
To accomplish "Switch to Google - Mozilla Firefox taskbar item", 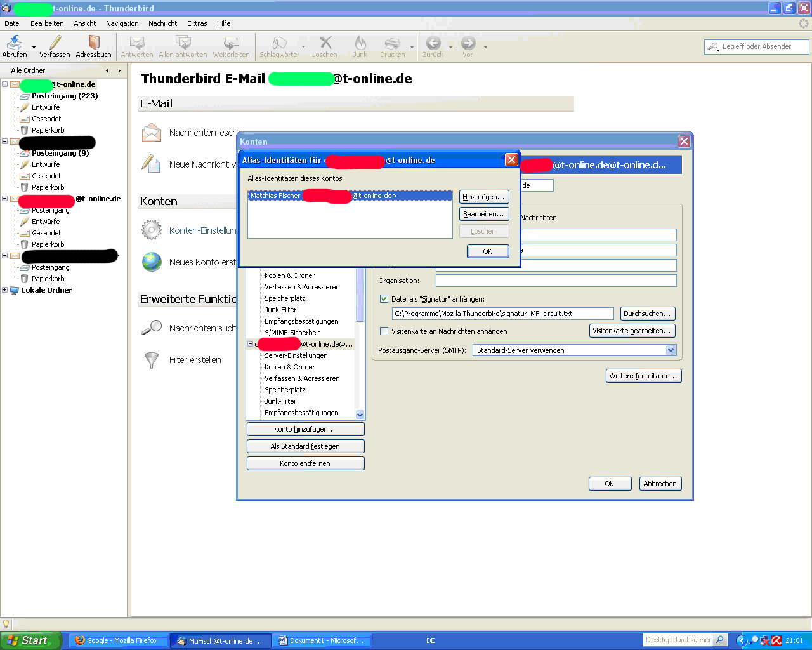I will pyautogui.click(x=118, y=640).
